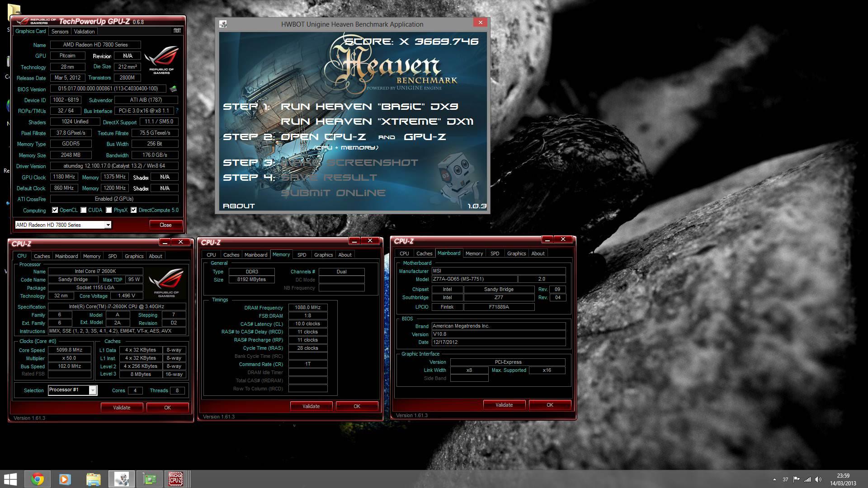Click the volume speaker tray icon

pos(818,479)
